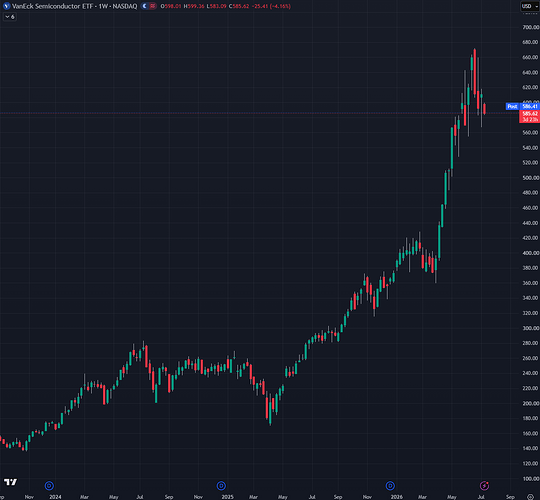This screenshot has height=500, width=540.
Task: Open the dividend event marker near 2026
Action: [390, 486]
